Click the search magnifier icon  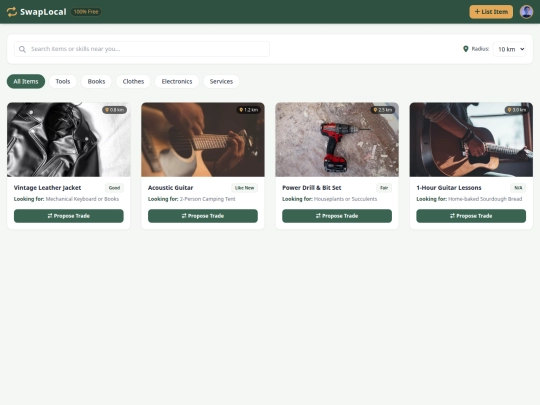[x=22, y=49]
